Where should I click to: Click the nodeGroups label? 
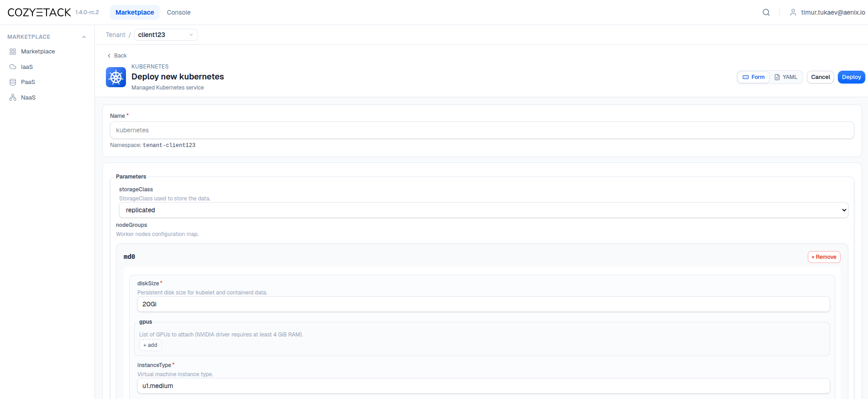131,225
